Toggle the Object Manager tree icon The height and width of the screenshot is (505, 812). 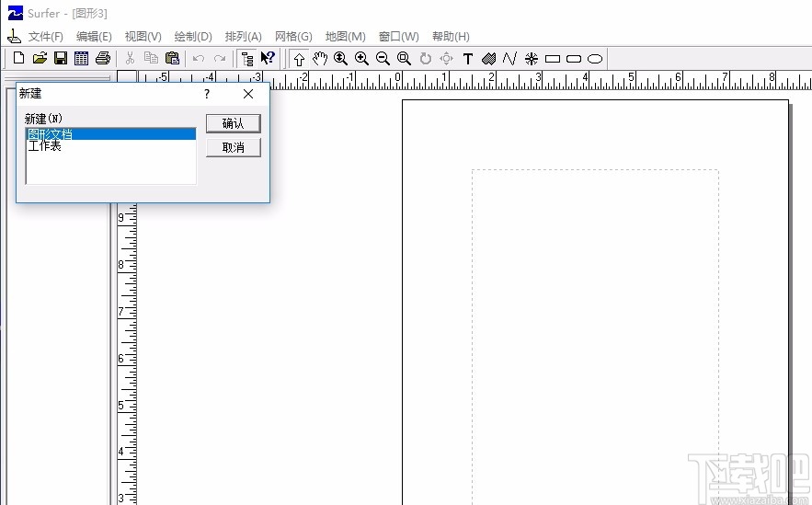click(x=247, y=59)
